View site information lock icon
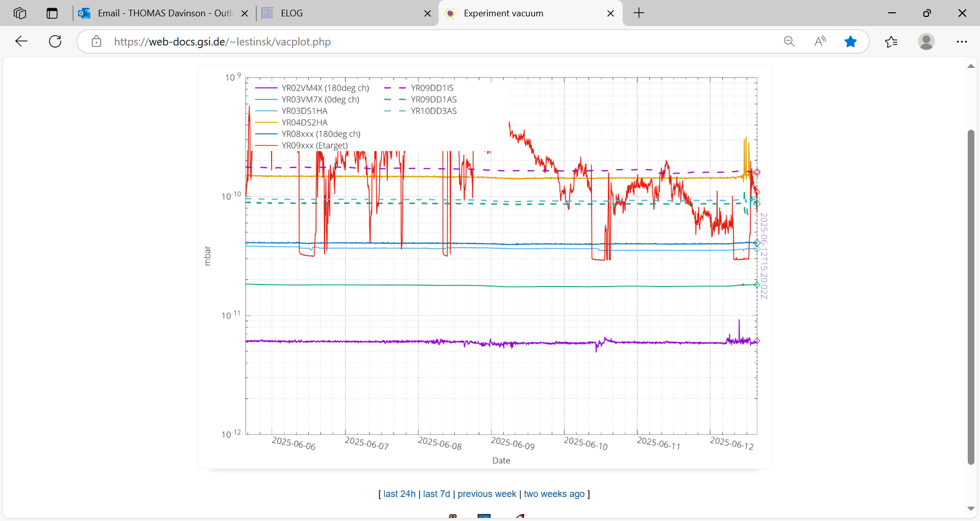The width and height of the screenshot is (980, 521). pyautogui.click(x=96, y=41)
